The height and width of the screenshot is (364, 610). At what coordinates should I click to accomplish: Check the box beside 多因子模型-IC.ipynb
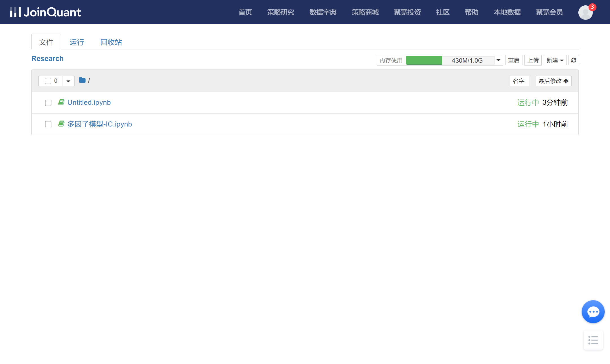(x=48, y=124)
